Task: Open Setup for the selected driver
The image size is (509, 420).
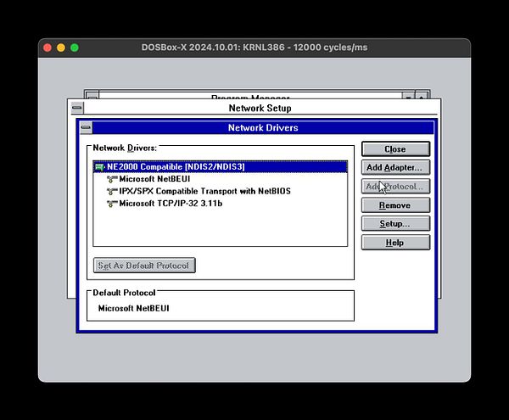Action: (x=395, y=224)
